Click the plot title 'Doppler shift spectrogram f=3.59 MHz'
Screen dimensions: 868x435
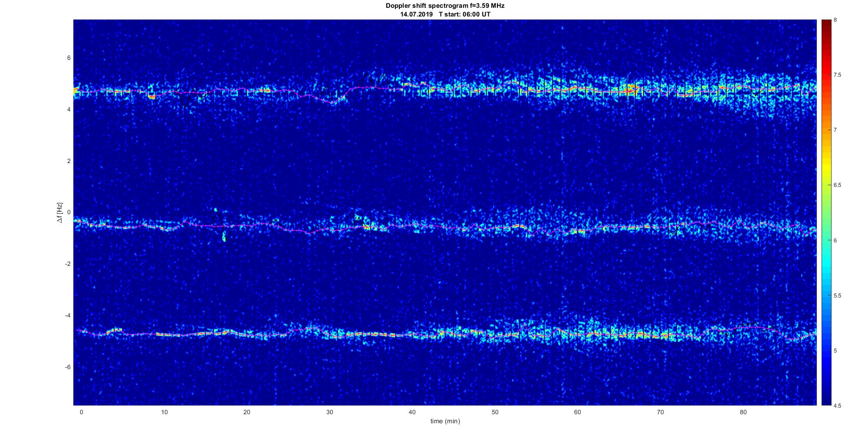[445, 6]
